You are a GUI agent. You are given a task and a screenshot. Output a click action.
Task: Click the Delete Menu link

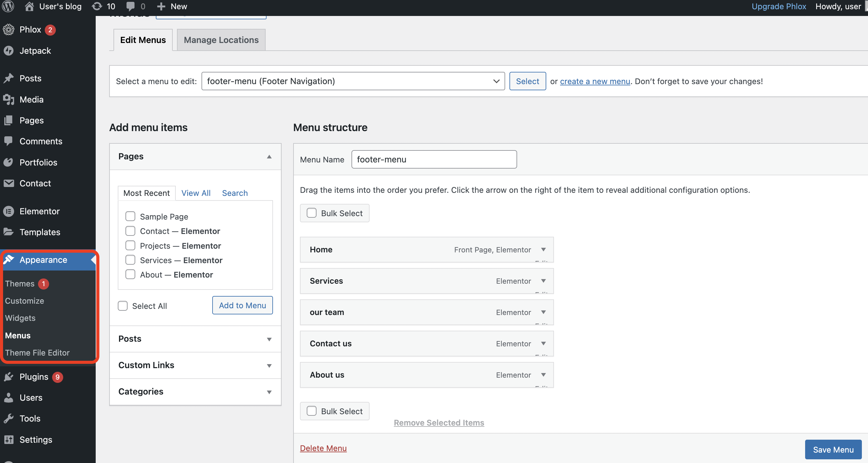coord(323,448)
